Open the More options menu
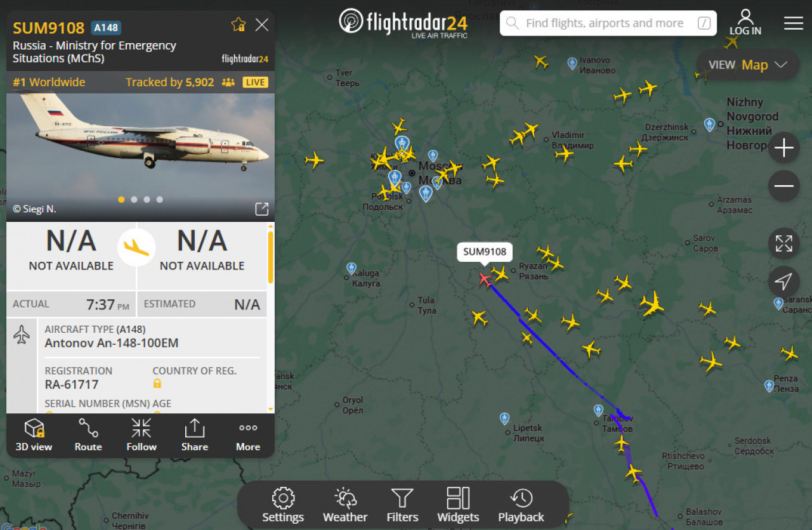 coord(248,435)
